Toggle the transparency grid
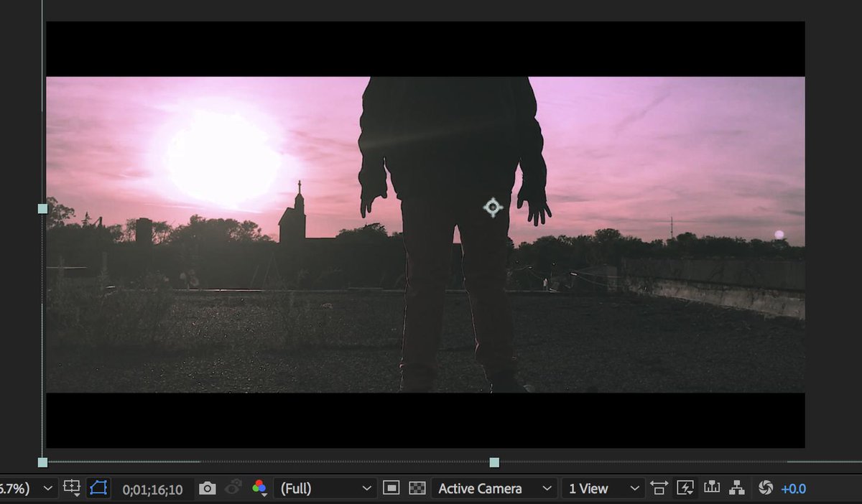 pyautogui.click(x=417, y=488)
